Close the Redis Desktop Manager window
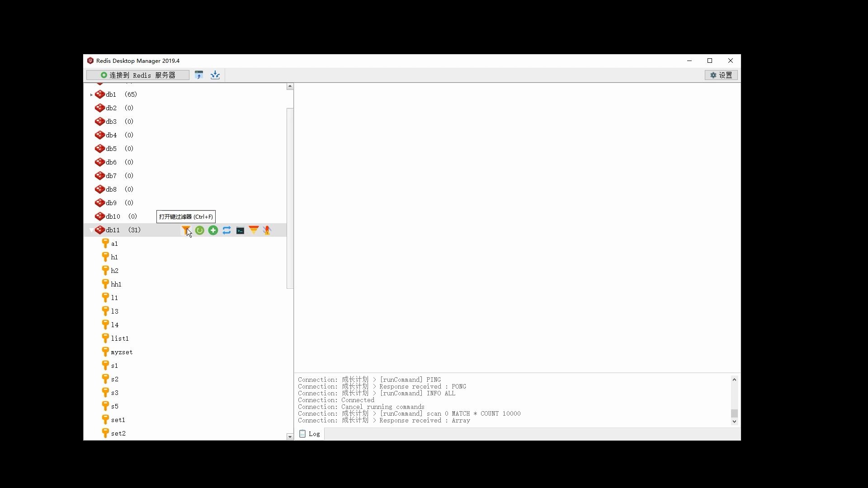The width and height of the screenshot is (868, 488). [x=731, y=61]
